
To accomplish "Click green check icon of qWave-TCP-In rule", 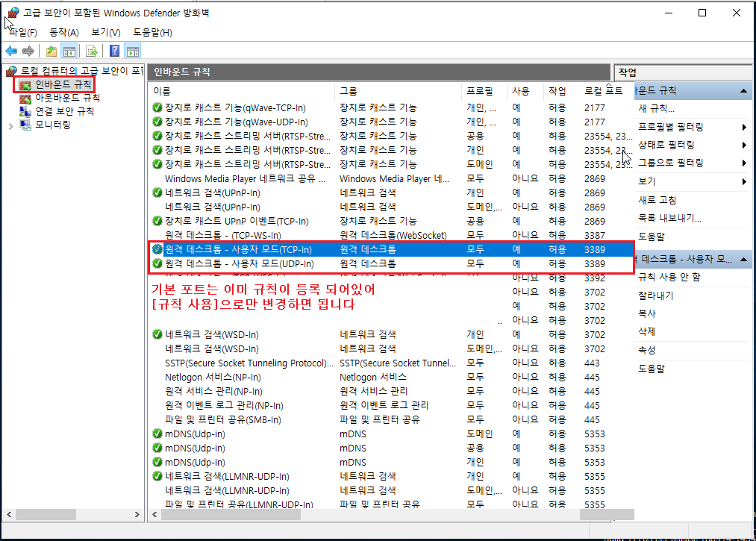I will click(x=157, y=107).
